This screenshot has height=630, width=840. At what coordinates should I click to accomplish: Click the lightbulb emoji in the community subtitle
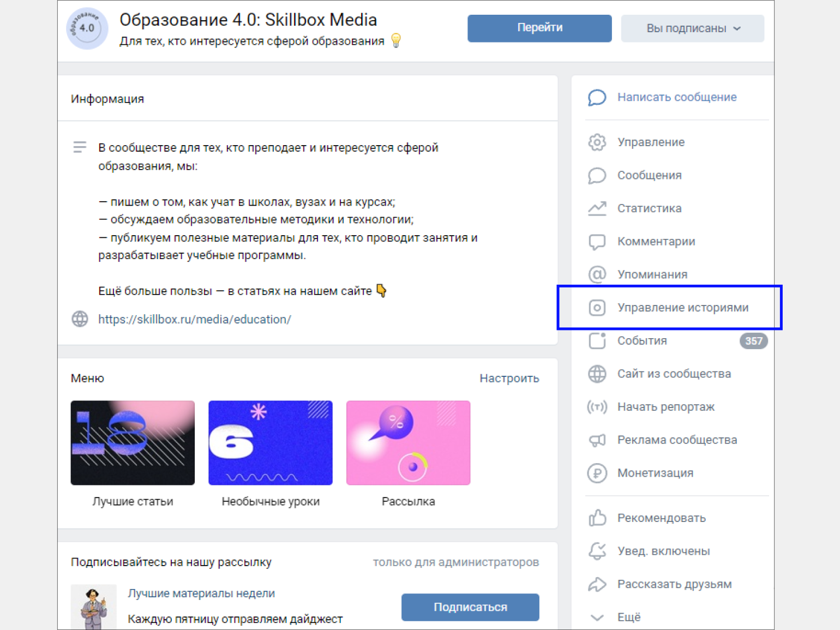click(396, 40)
